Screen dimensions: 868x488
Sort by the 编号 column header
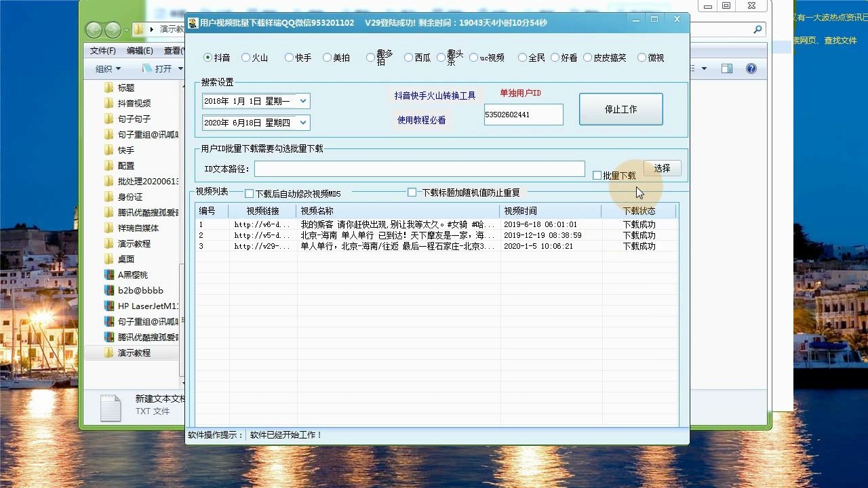212,211
